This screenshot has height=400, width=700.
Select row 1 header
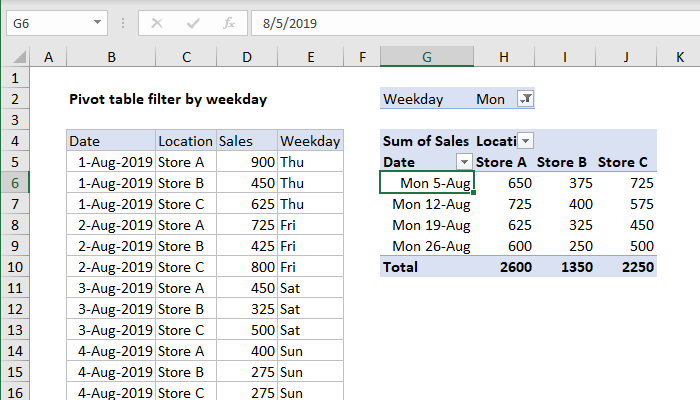coord(15,78)
